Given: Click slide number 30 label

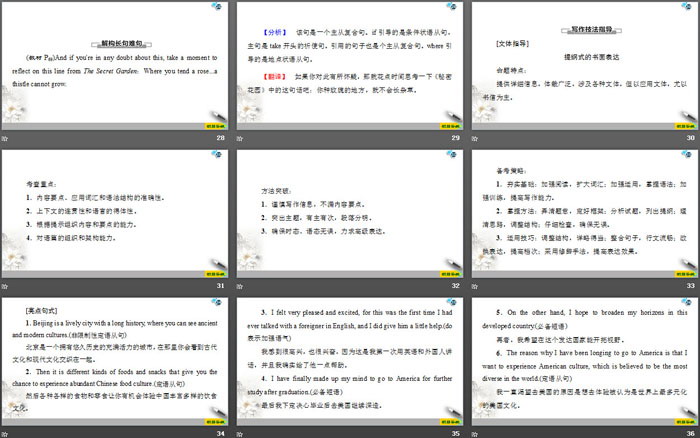Looking at the screenshot, I should click(x=691, y=138).
